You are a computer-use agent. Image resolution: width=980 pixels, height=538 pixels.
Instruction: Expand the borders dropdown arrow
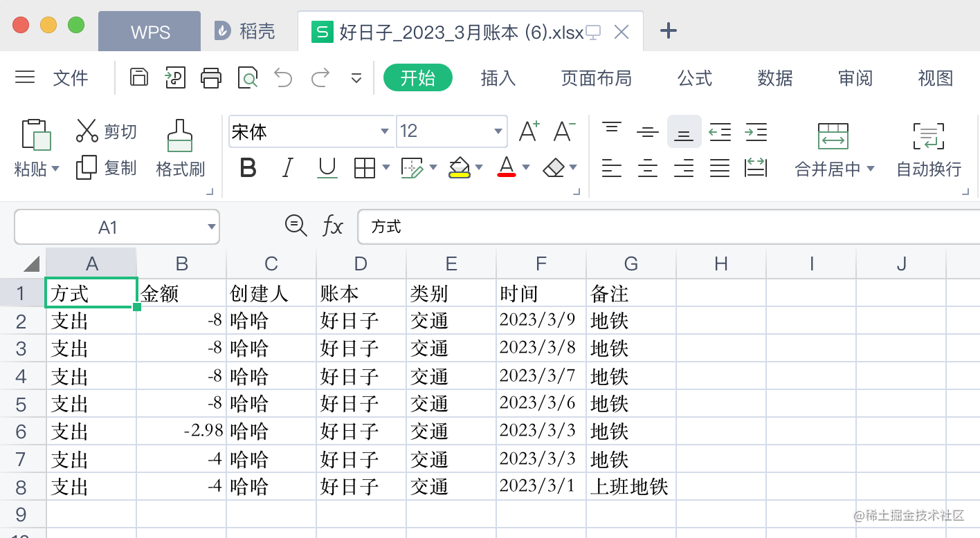[386, 167]
